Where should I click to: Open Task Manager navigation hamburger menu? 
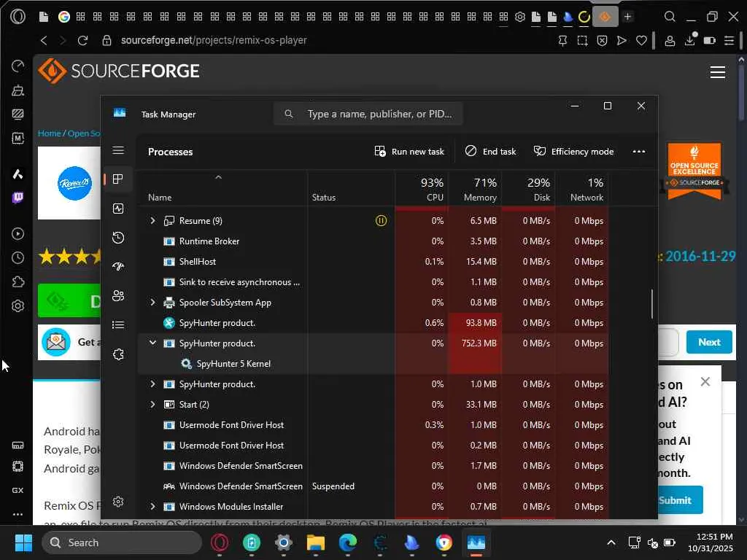(x=118, y=150)
